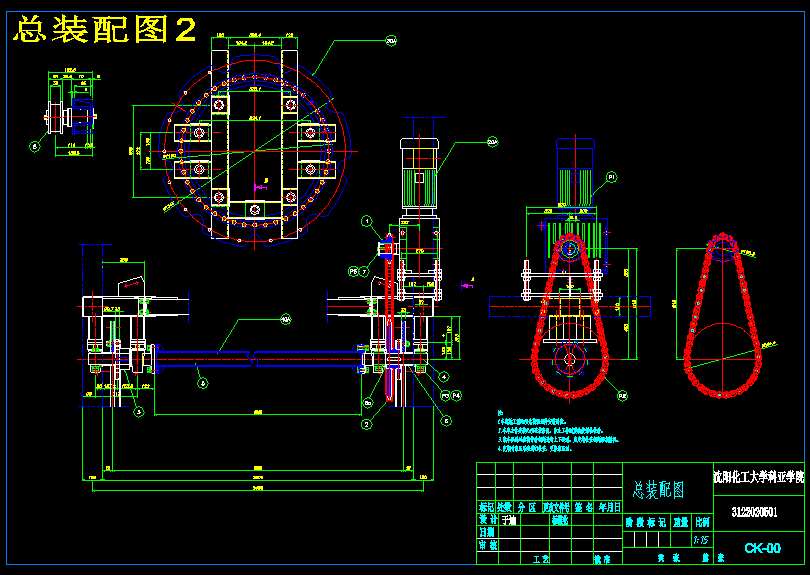Click the 标记 header cell
The width and height of the screenshot is (810, 575).
point(486,507)
